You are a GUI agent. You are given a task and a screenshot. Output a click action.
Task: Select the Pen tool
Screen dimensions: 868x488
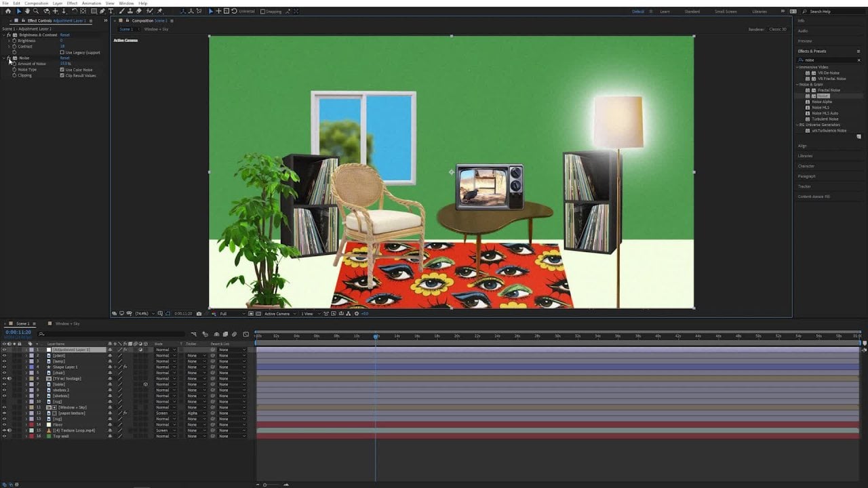point(102,12)
